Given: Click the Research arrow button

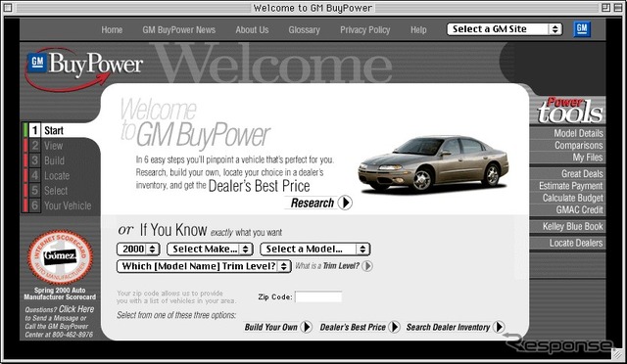Looking at the screenshot, I should tap(345, 203).
